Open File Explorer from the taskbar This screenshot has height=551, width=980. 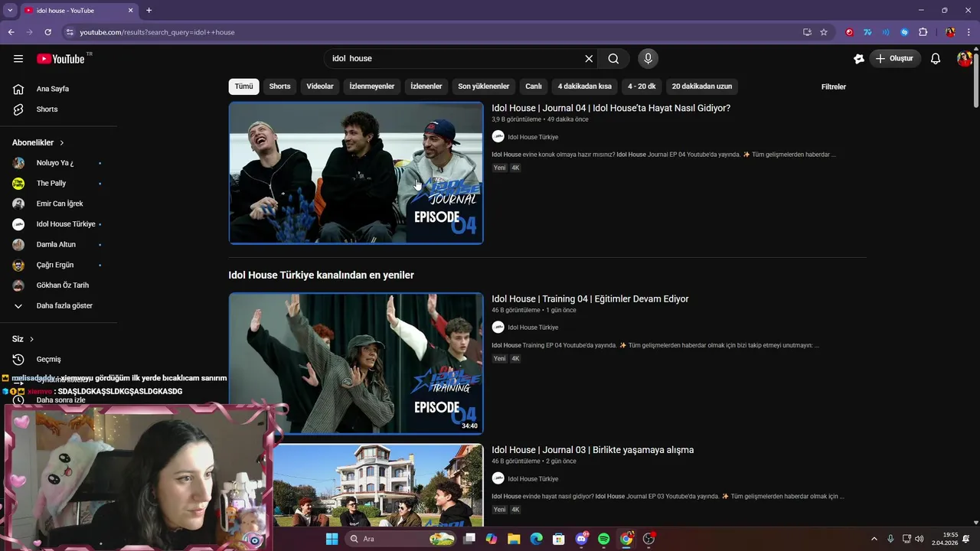tap(514, 539)
